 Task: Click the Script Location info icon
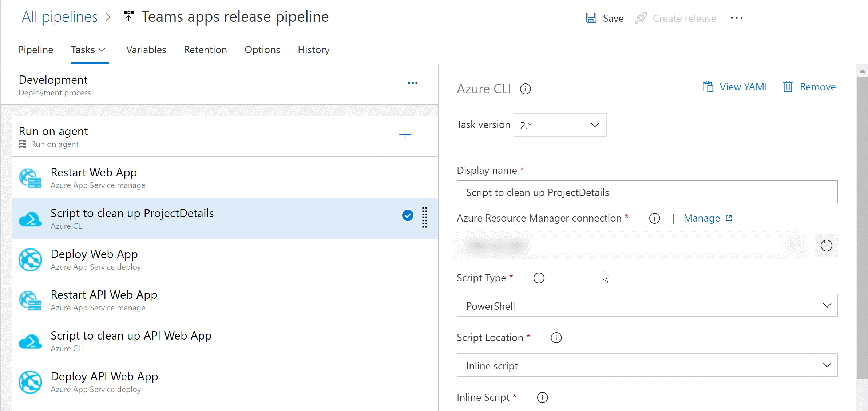556,338
